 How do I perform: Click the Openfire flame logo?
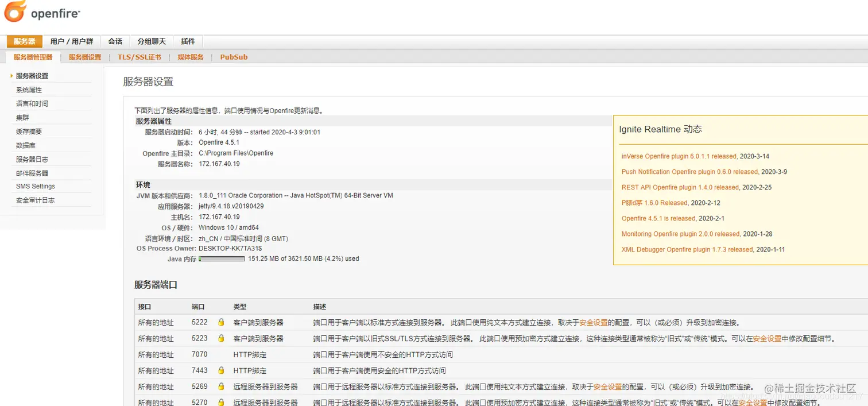pyautogui.click(x=15, y=11)
